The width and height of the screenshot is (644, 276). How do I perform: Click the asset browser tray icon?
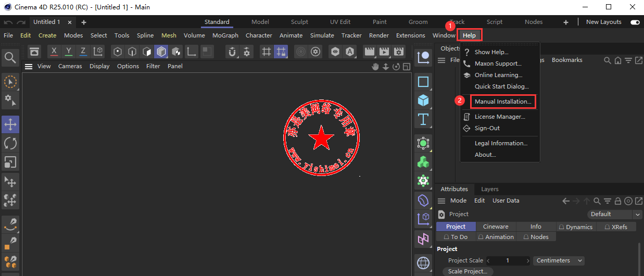[x=34, y=52]
